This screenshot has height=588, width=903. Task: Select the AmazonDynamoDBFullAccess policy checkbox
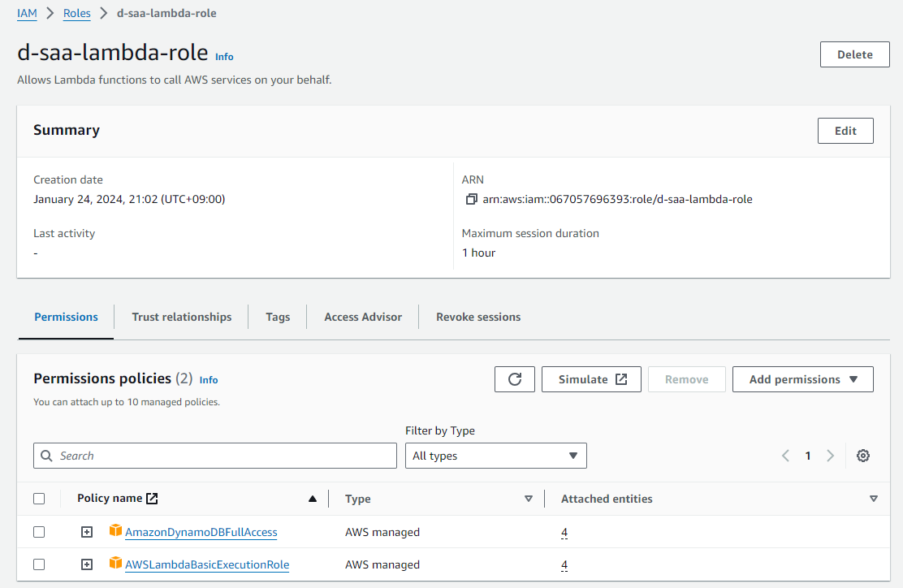pos(39,532)
